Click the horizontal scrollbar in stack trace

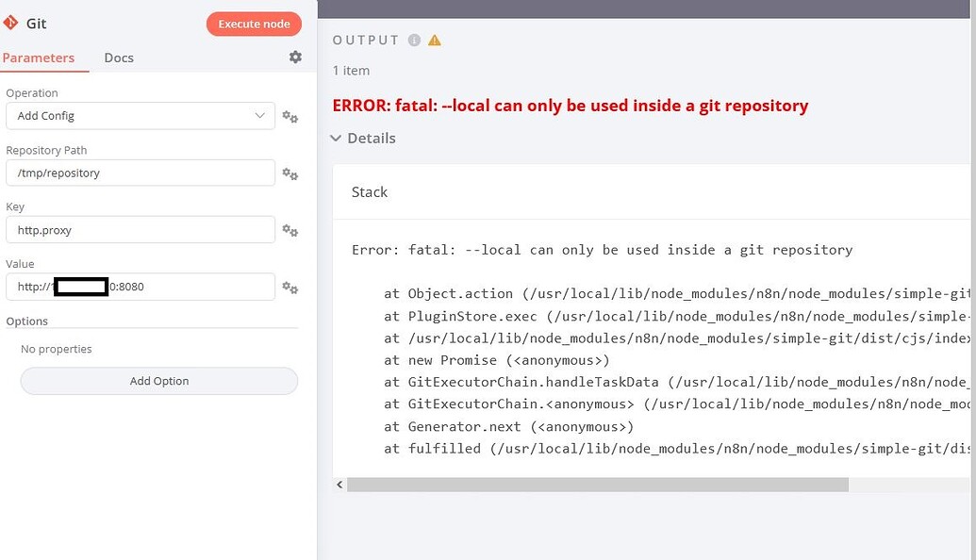(x=597, y=485)
